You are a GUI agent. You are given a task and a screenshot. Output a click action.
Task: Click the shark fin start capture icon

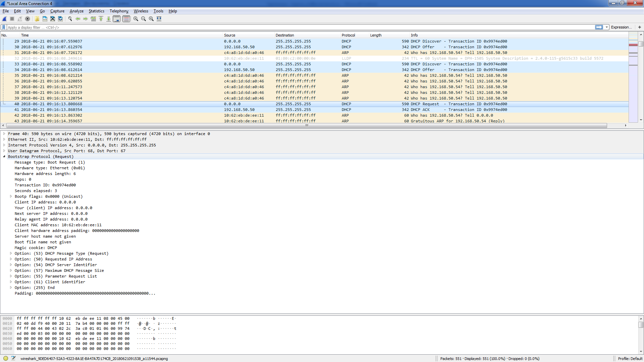click(x=4, y=19)
